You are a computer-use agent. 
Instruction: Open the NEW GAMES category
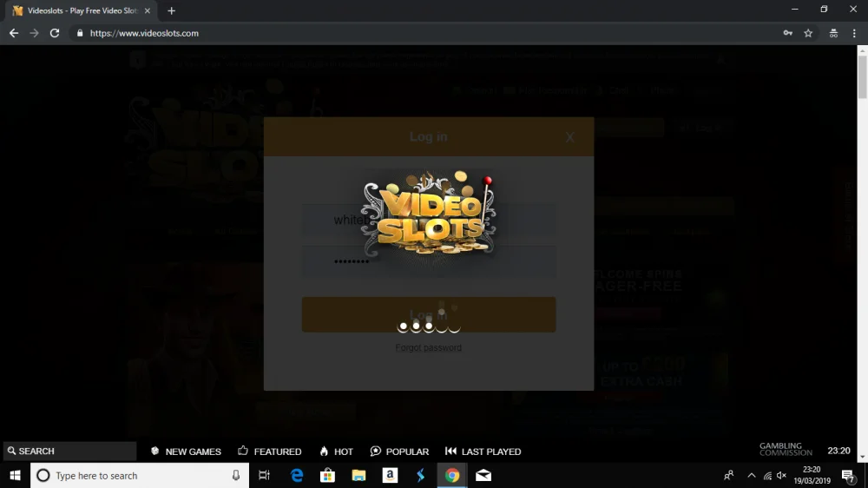[x=186, y=452]
